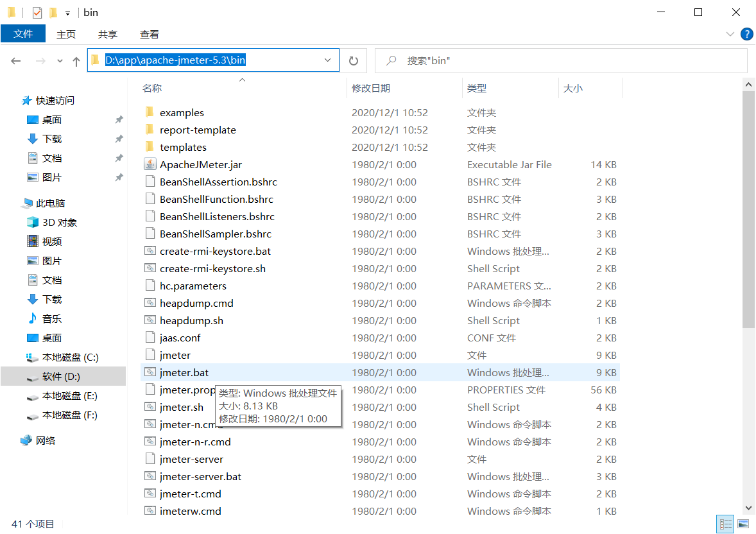Viewport: 756px width, 534px height.
Task: Sort by 修改日期 column header
Action: 404,89
